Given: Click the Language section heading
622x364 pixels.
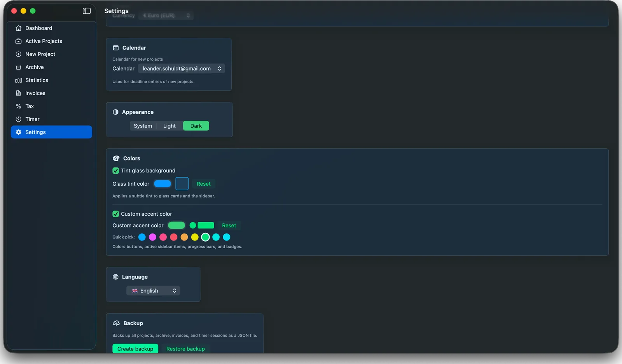Looking at the screenshot, I should [135, 277].
